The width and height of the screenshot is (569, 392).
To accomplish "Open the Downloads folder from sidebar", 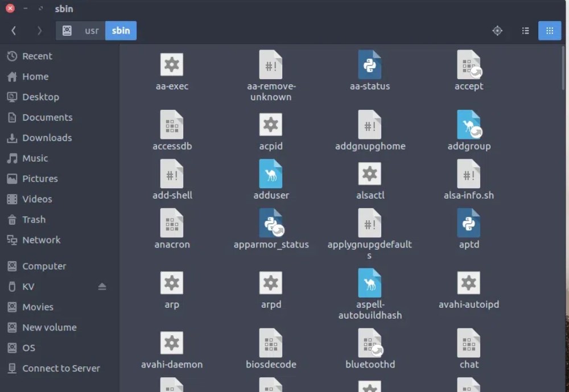I will click(47, 138).
